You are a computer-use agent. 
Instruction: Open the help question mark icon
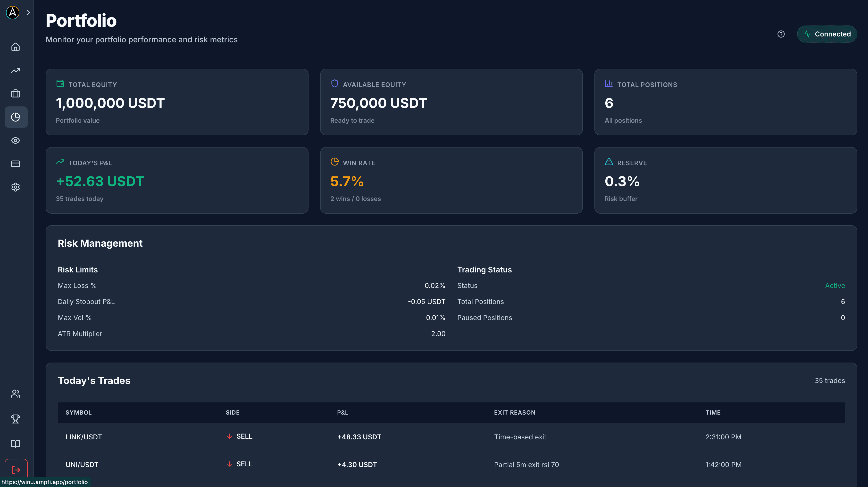point(781,34)
